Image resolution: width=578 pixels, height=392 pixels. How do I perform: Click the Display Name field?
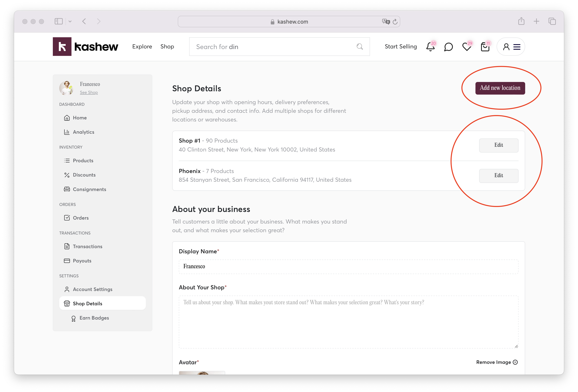click(x=348, y=267)
